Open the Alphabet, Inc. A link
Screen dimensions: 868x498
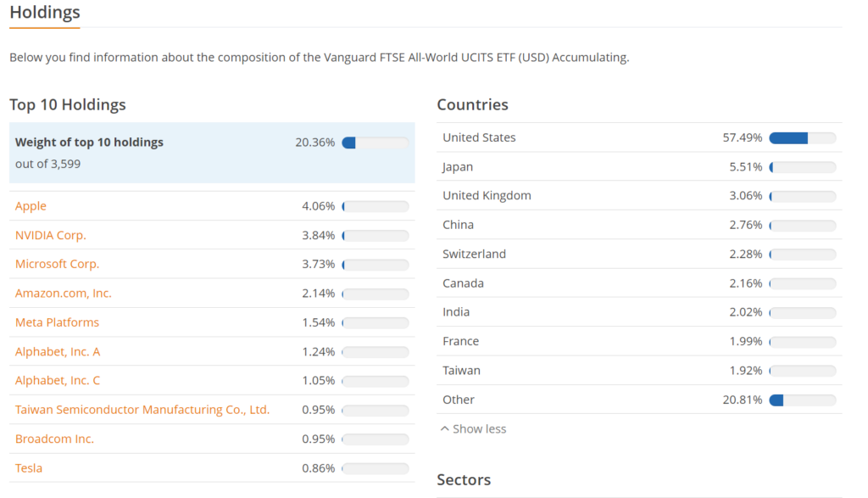pyautogui.click(x=58, y=350)
